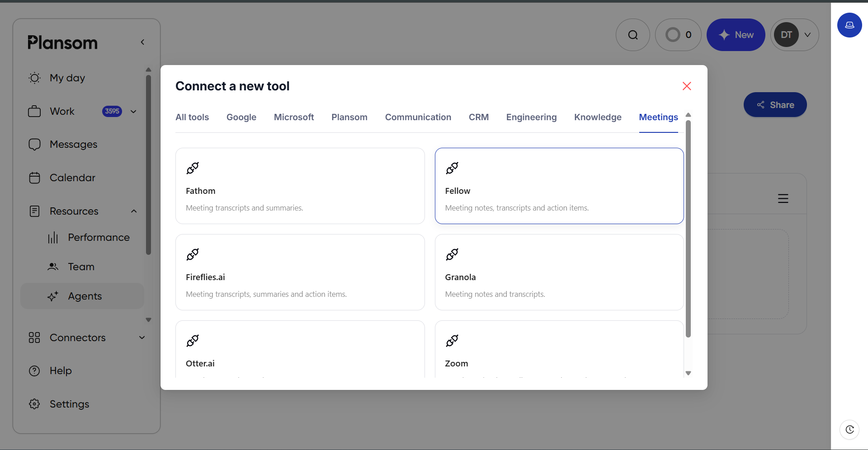Select the Fathom connector plug icon
This screenshot has width=868, height=450.
(193, 168)
